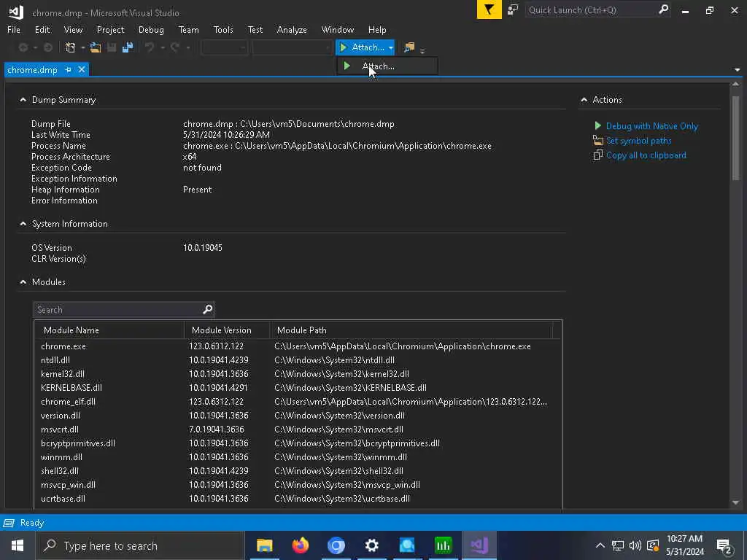Click the Quick Launch search box
The width and height of the screenshot is (747, 560).
[591, 9]
